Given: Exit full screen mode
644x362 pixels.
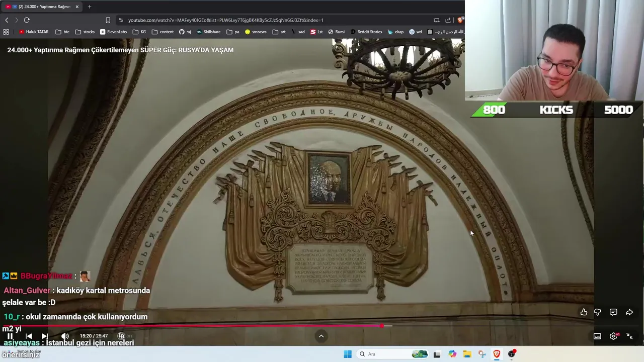Looking at the screenshot, I should (629, 336).
